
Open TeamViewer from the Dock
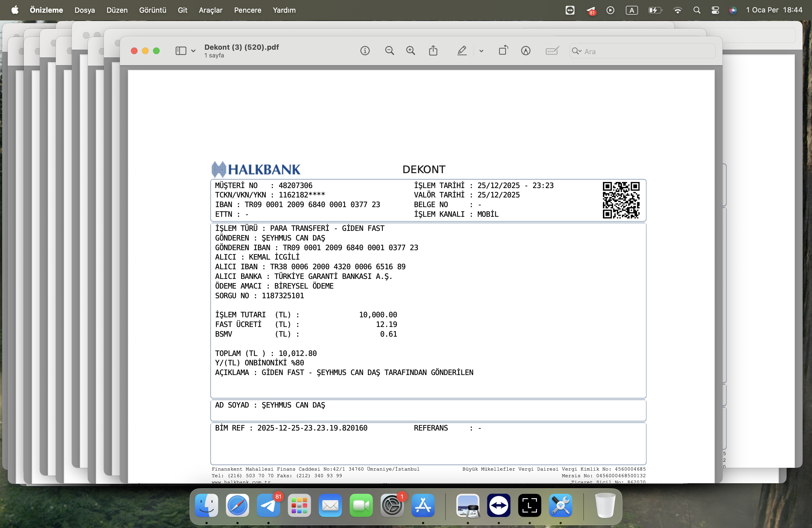click(499, 505)
